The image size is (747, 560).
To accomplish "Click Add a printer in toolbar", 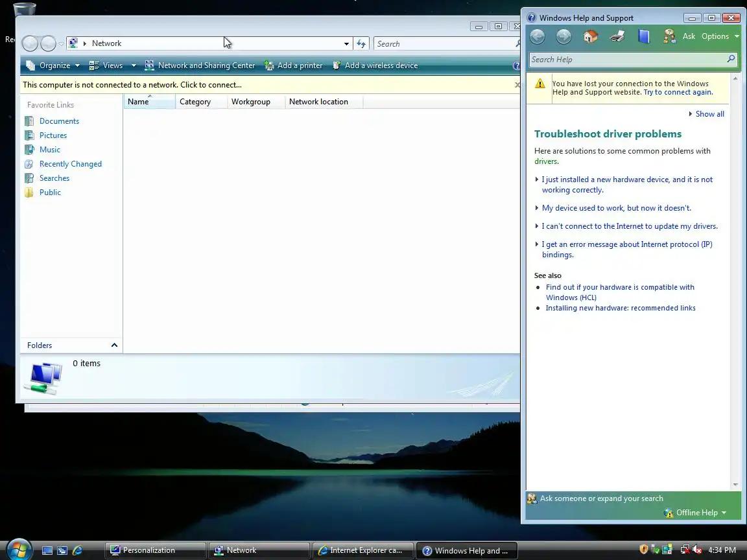I will pyautogui.click(x=294, y=65).
